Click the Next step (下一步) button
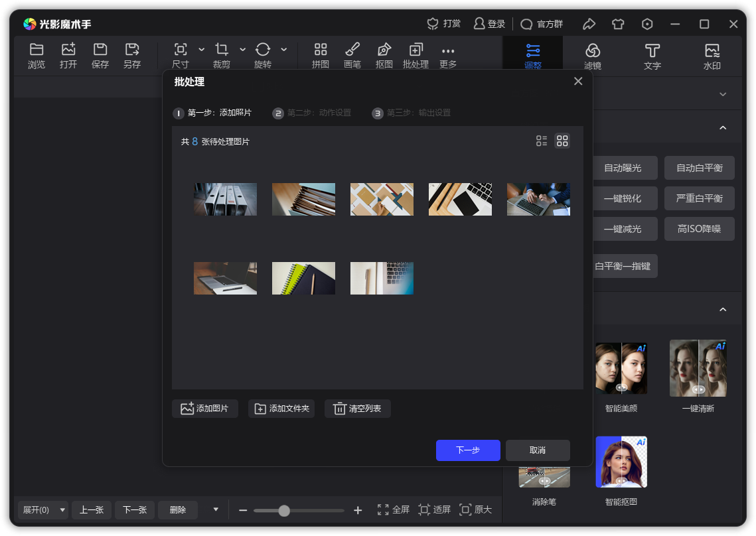 468,450
